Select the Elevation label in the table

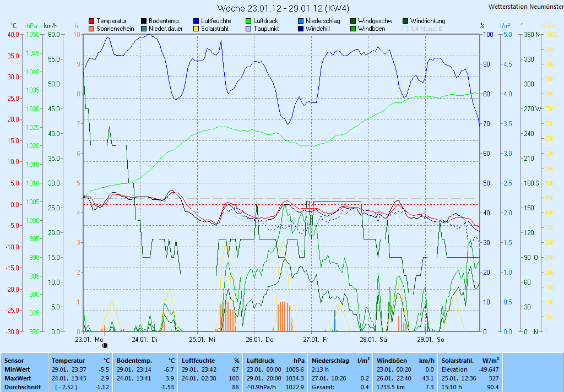click(454, 369)
